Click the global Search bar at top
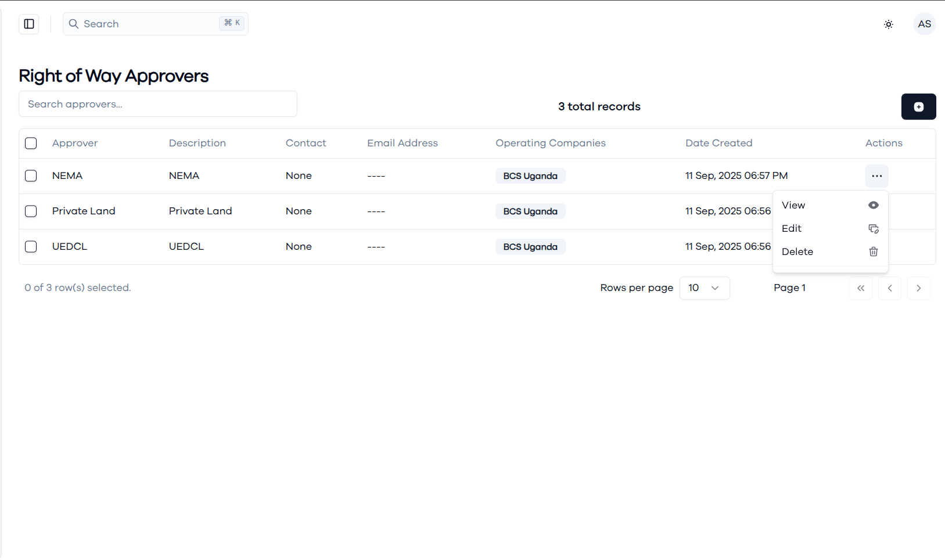This screenshot has width=945, height=560. (156, 24)
